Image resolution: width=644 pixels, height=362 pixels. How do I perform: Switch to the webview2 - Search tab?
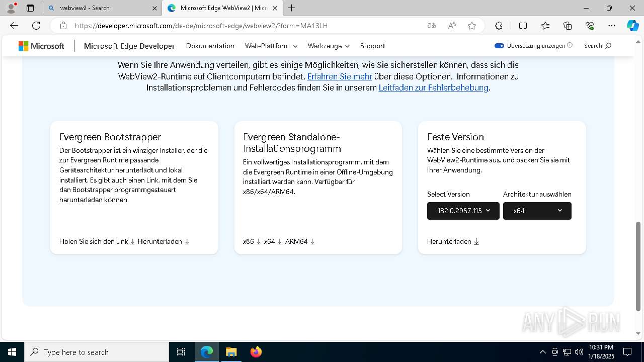[x=102, y=8]
